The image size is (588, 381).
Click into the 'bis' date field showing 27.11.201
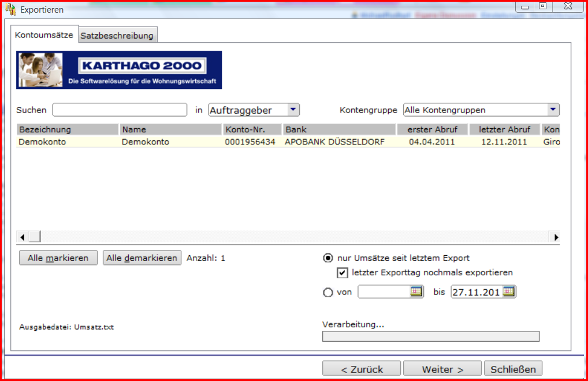coord(477,292)
